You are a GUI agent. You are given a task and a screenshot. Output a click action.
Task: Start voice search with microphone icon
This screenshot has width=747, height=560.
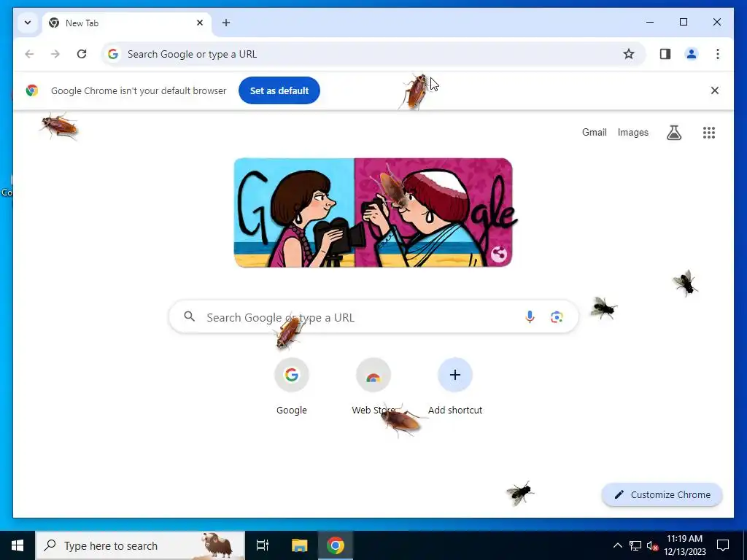(530, 316)
